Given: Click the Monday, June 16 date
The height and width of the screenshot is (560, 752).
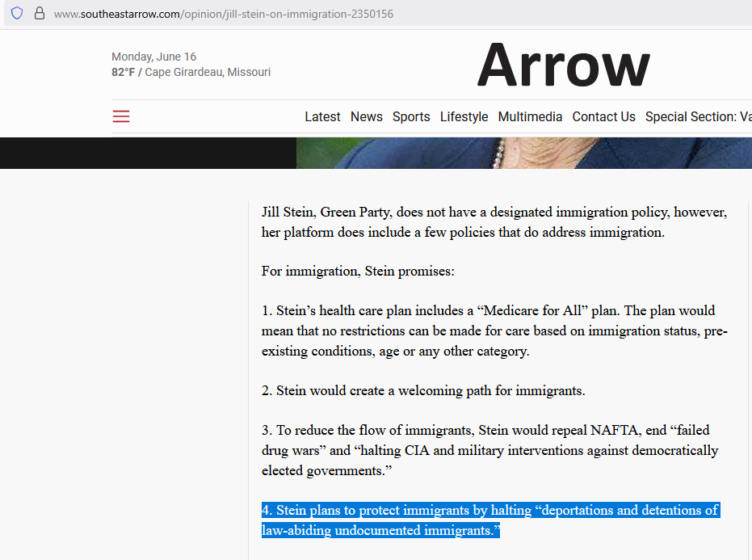Looking at the screenshot, I should coord(154,57).
